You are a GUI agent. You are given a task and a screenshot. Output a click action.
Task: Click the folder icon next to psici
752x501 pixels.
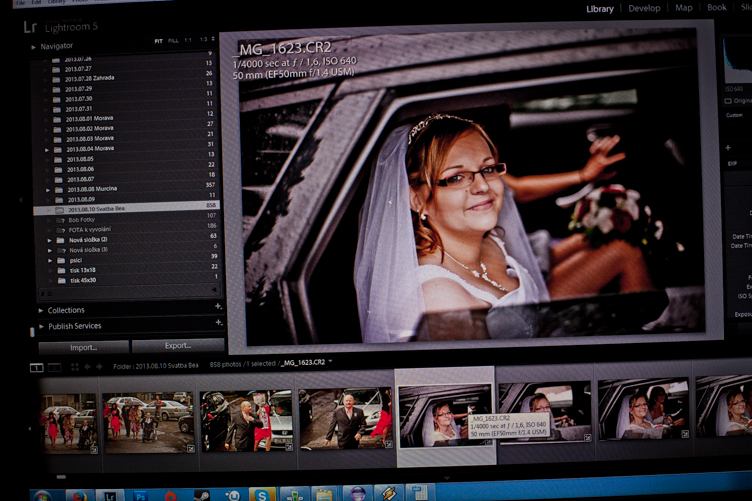coord(61,260)
